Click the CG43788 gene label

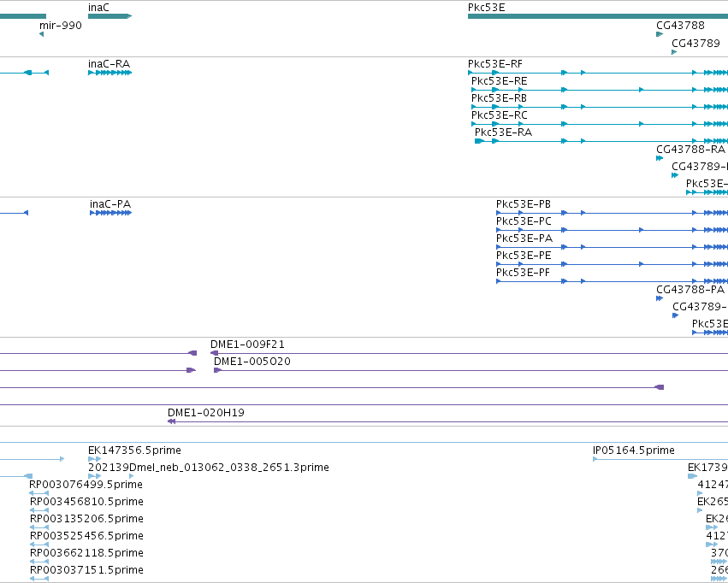pyautogui.click(x=680, y=25)
